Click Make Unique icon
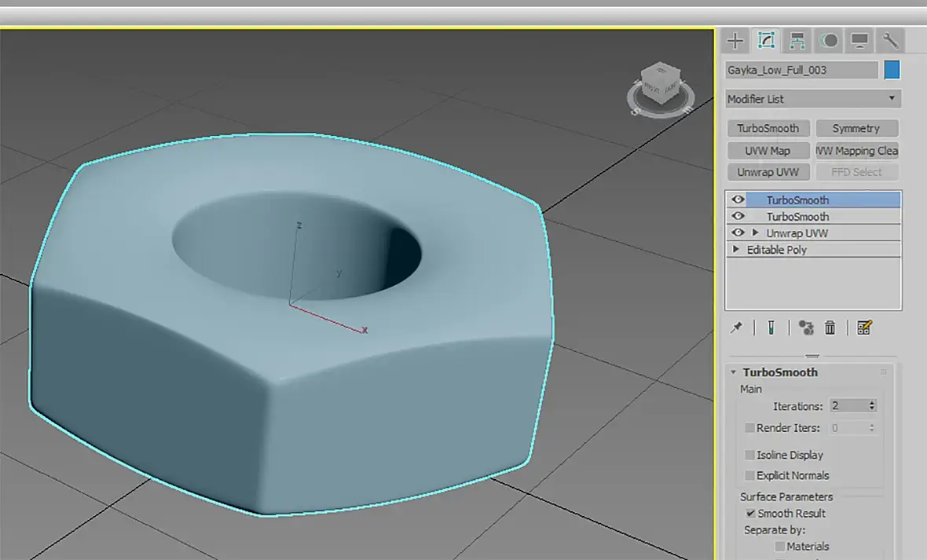927x560 pixels. click(x=806, y=328)
